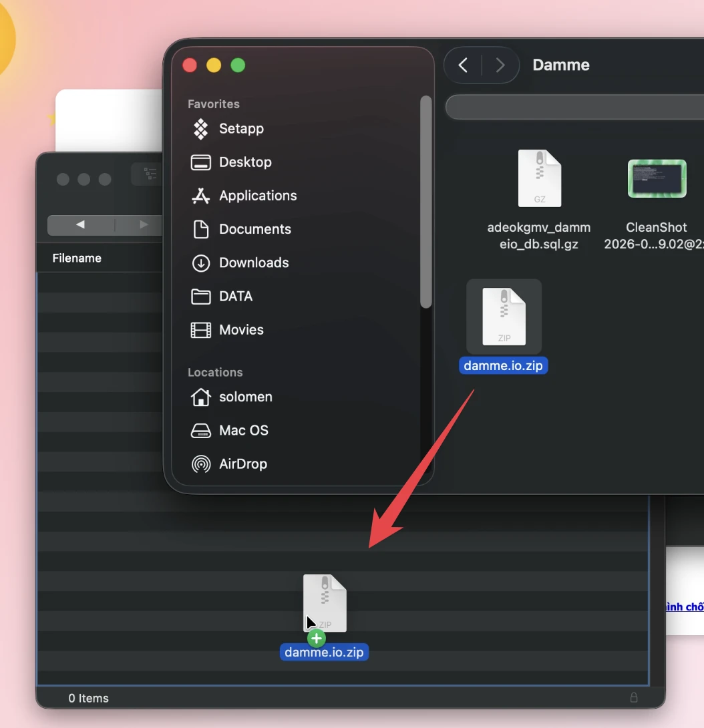The height and width of the screenshot is (728, 704).
Task: Select the adeokgmv_dammeio_db.sql.gz file icon
Action: click(x=539, y=178)
